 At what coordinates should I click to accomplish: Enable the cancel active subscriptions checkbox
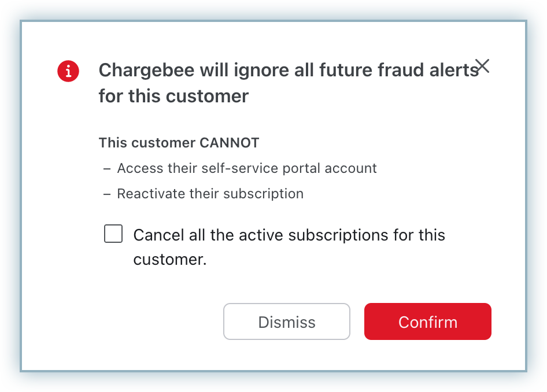tap(113, 234)
